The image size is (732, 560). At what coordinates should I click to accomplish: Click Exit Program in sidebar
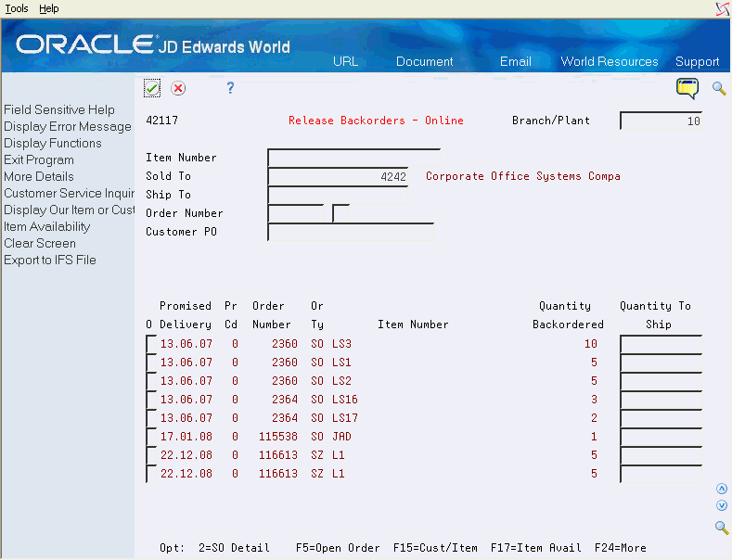(39, 160)
